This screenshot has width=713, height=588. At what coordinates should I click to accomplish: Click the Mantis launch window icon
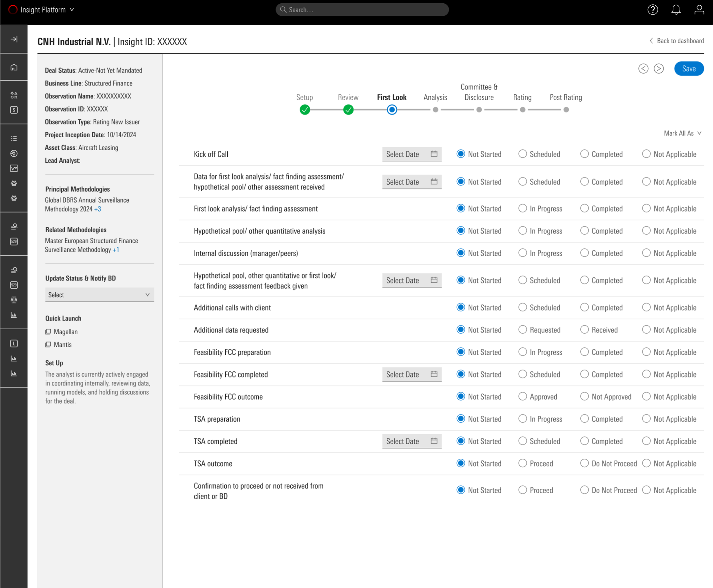(x=48, y=344)
